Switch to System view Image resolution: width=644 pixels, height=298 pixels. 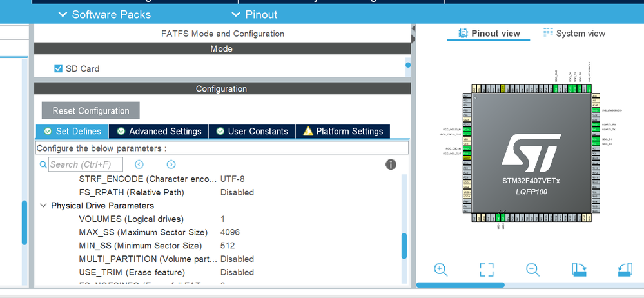(x=574, y=34)
